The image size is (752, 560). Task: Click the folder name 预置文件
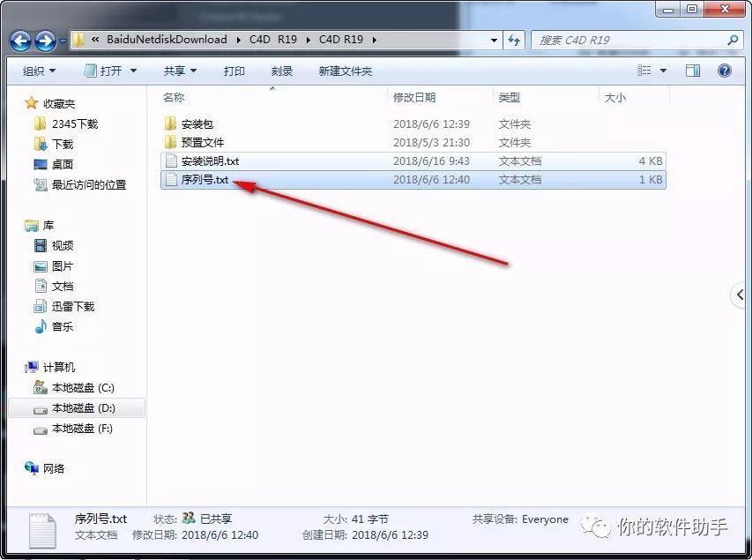[203, 143]
